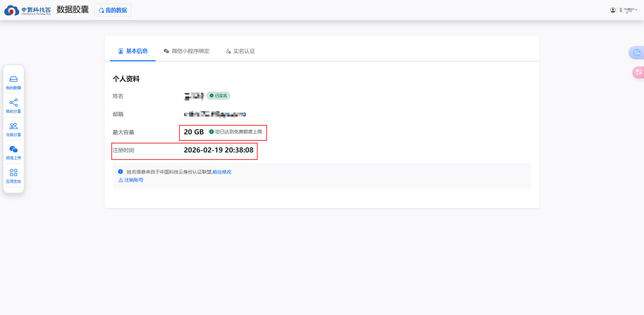
Task: Click the blue info icon before 姓名信息 notice
Action: tap(120, 172)
